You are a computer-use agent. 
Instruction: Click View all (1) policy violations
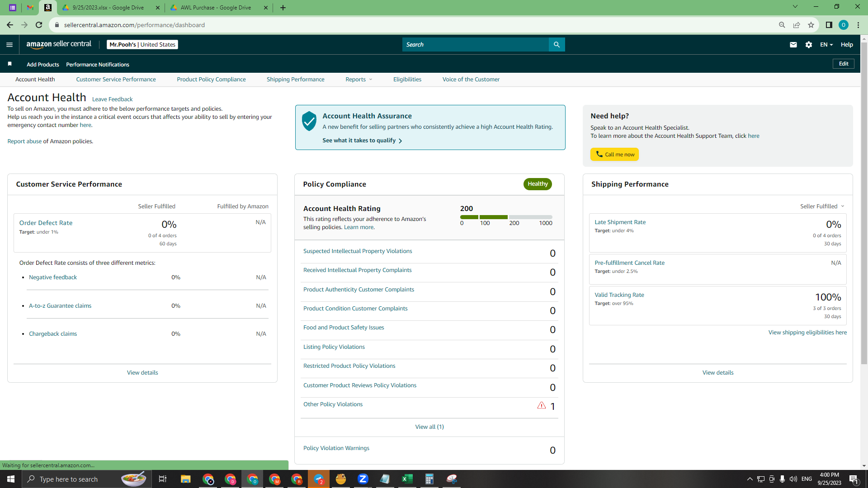click(x=429, y=427)
